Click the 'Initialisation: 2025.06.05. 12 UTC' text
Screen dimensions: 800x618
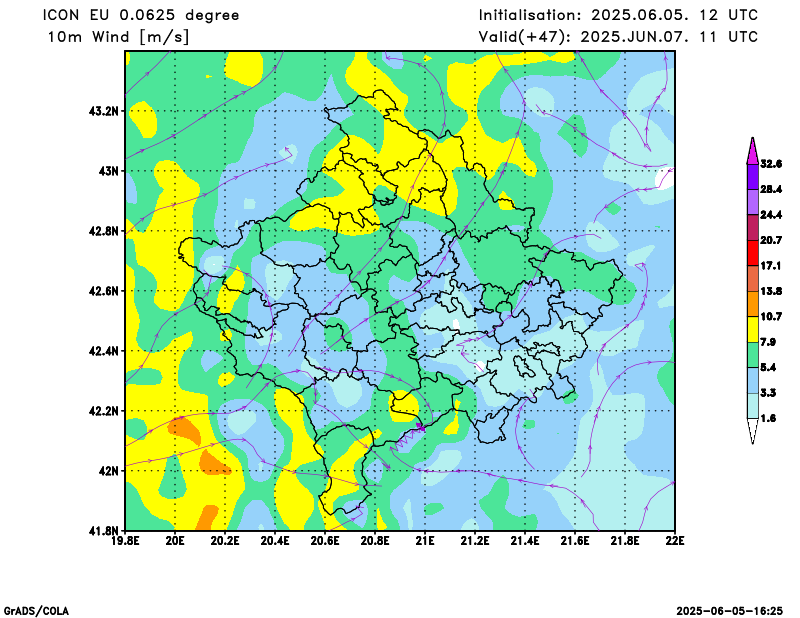618,15
